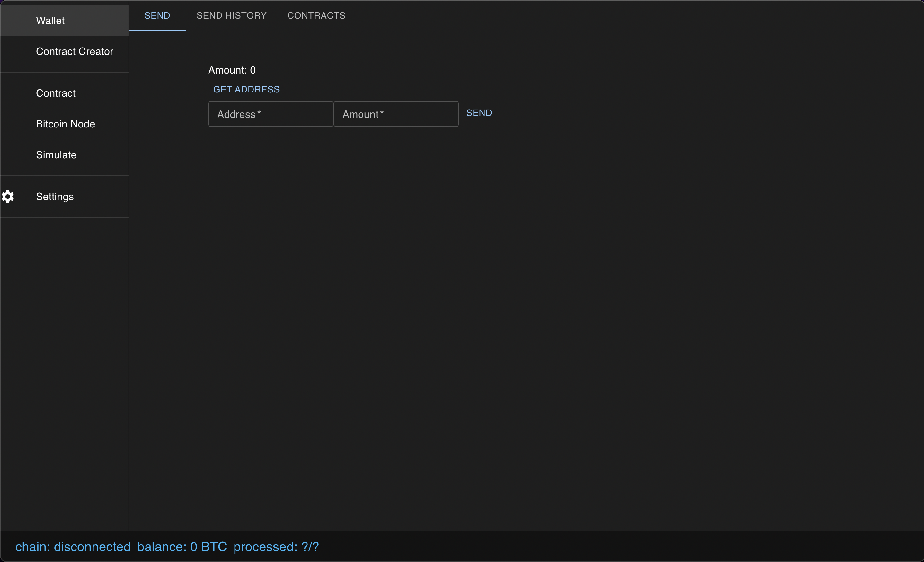924x562 pixels.
Task: Click 'processed: ?/?' in the status bar
Action: (x=276, y=547)
